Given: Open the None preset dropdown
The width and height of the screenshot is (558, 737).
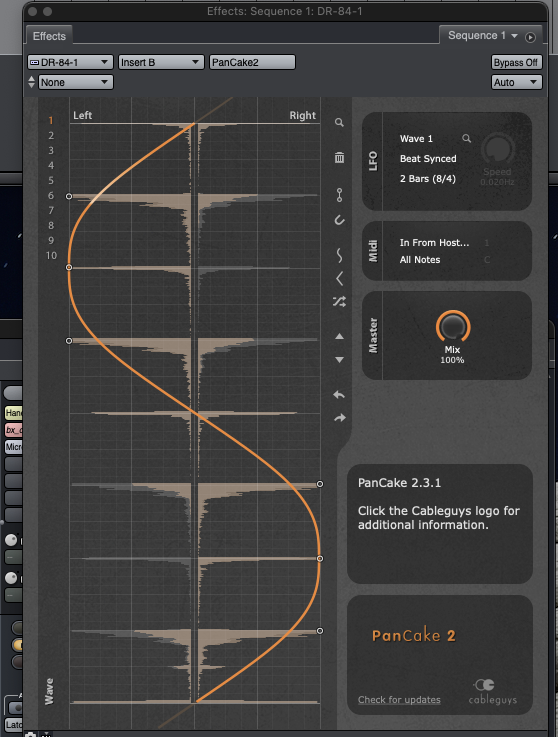Looking at the screenshot, I should tap(75, 82).
